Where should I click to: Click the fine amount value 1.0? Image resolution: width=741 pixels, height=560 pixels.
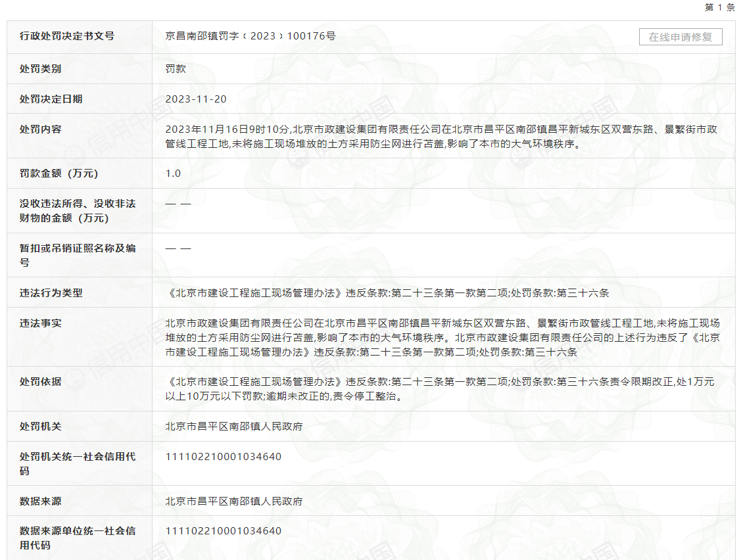pyautogui.click(x=173, y=174)
